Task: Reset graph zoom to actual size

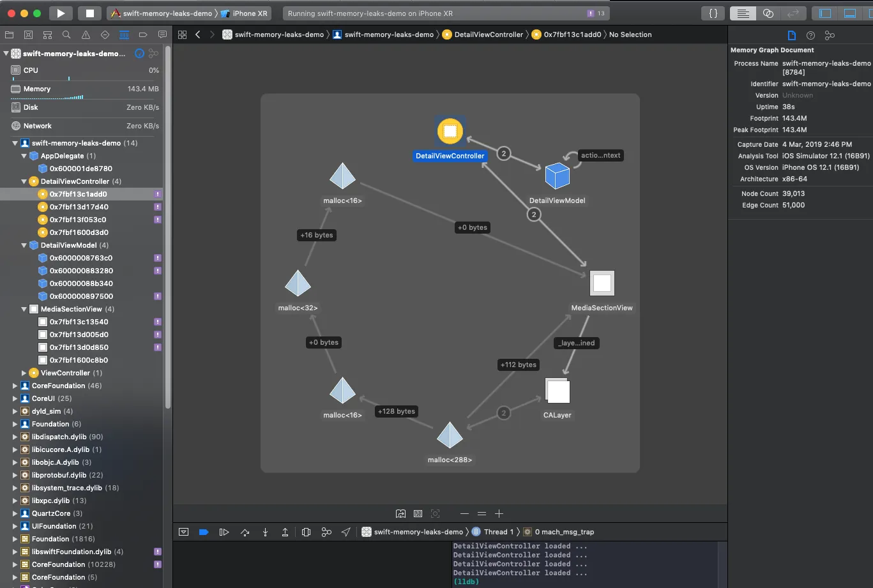Action: pos(482,513)
